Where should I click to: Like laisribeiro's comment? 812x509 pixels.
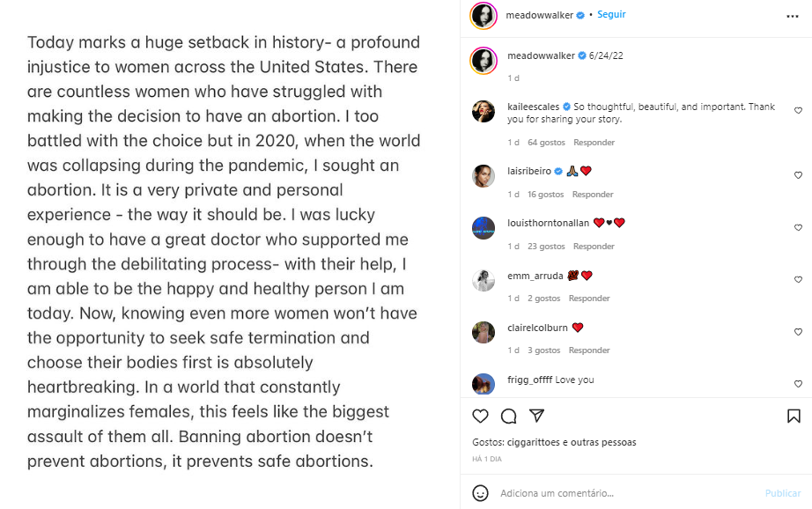[798, 175]
